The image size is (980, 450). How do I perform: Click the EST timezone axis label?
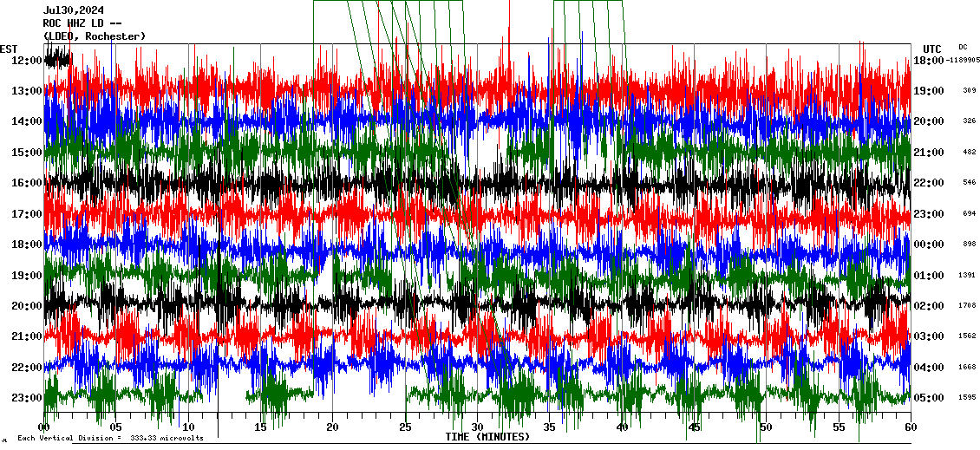click(10, 49)
